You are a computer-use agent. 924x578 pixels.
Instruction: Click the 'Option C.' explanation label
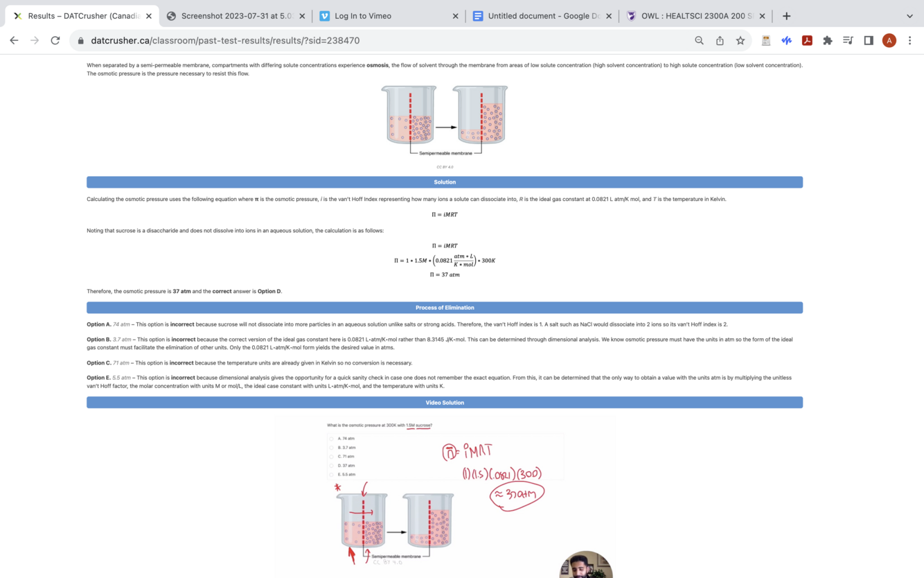[x=99, y=363]
